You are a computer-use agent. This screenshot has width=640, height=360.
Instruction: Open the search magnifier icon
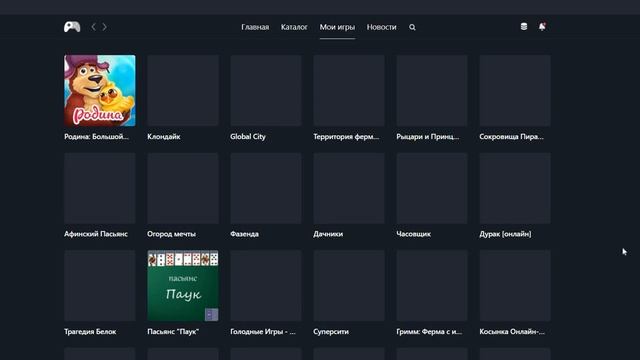coord(412,27)
